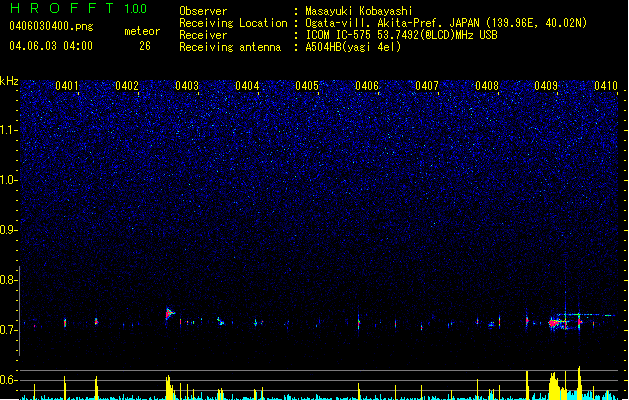
Task: Click the 0.8 kHz axis label
Action: pos(9,280)
